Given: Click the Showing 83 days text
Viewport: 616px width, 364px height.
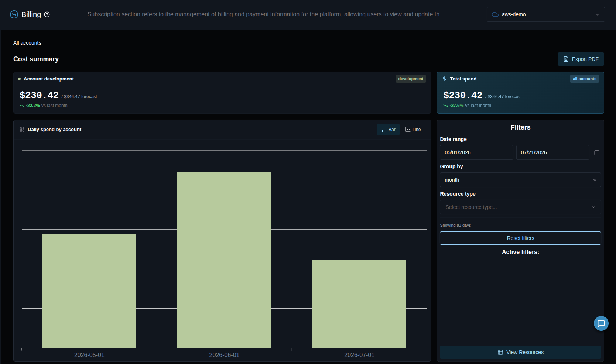Looking at the screenshot, I should coord(455,225).
